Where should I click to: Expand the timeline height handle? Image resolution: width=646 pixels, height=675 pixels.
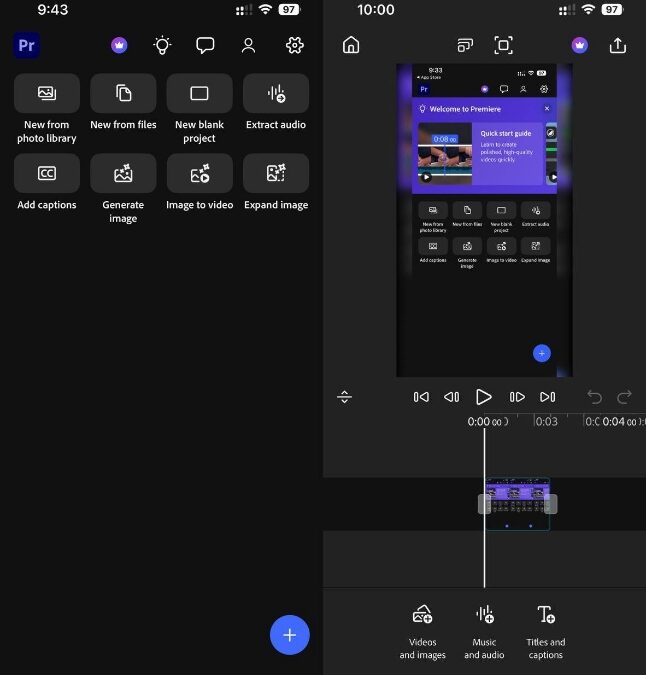pyautogui.click(x=345, y=397)
